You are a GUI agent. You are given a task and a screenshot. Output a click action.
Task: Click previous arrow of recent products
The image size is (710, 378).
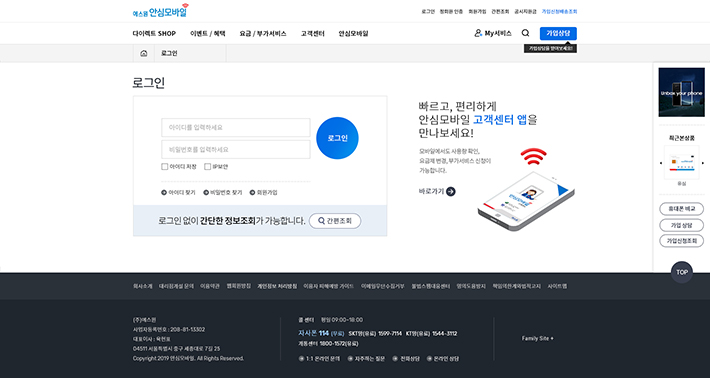pyautogui.click(x=661, y=163)
